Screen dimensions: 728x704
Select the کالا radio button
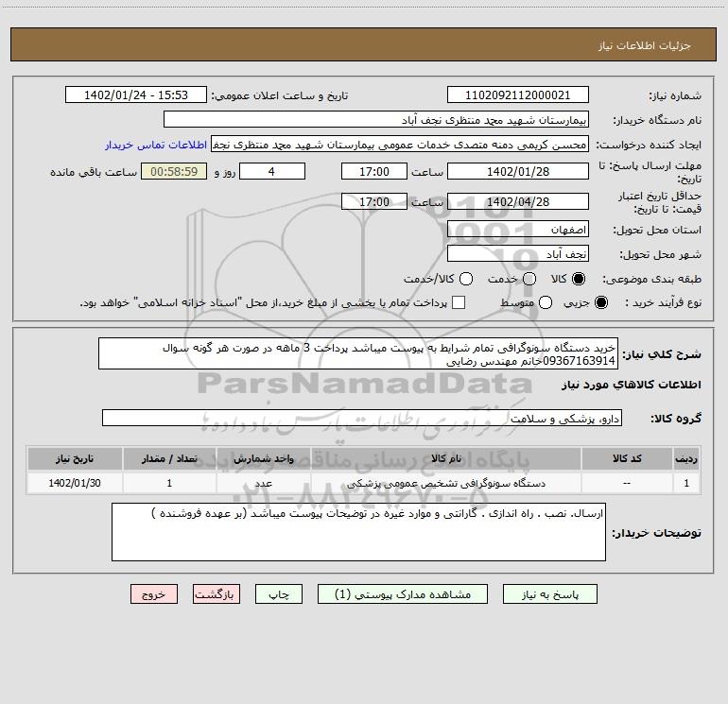[579, 279]
